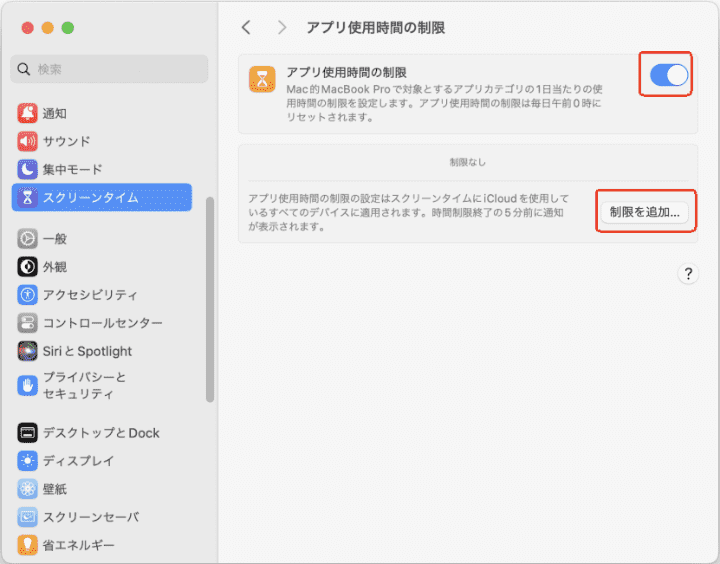This screenshot has height=564, width=720.
Task: Minimize window with yellow button
Action: tap(48, 28)
